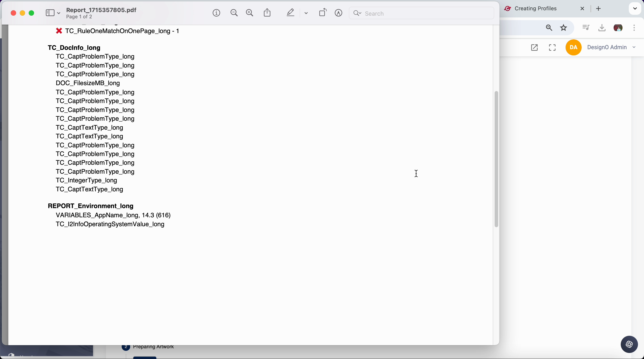
Task: Toggle fullscreen mode icon in web app
Action: pyautogui.click(x=552, y=47)
